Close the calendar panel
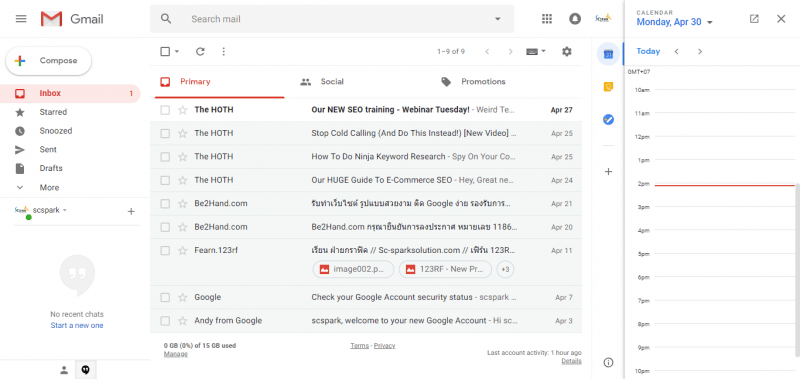Image resolution: width=800 pixels, height=383 pixels. coord(781,19)
